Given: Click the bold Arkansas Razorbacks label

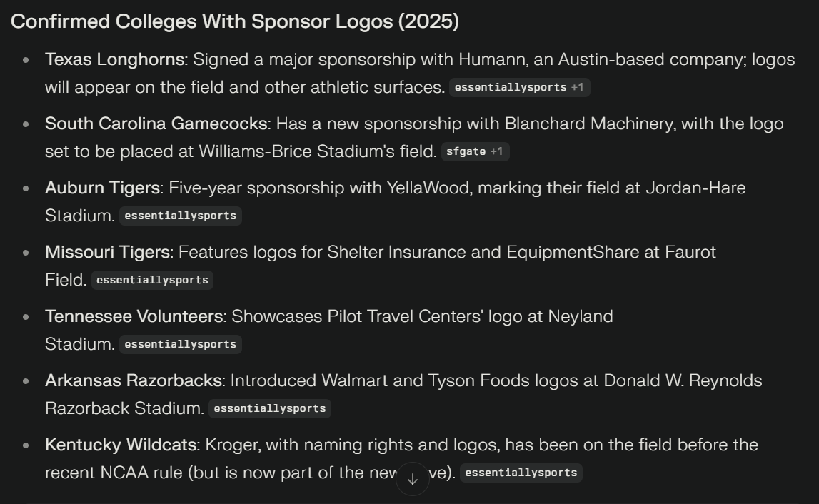Looking at the screenshot, I should point(134,380).
